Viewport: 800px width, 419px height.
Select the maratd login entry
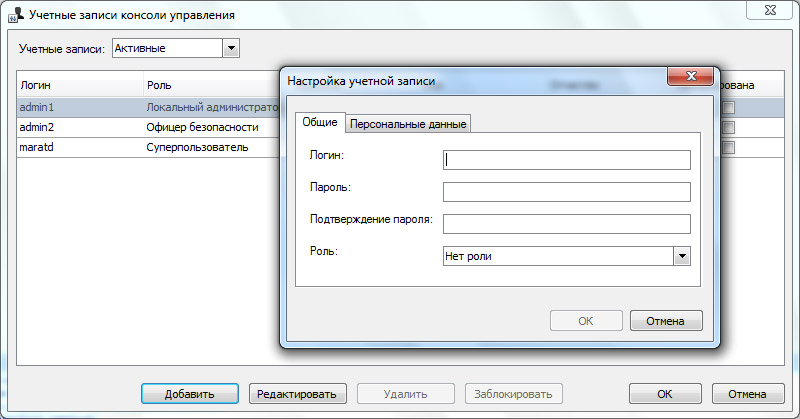pyautogui.click(x=36, y=147)
